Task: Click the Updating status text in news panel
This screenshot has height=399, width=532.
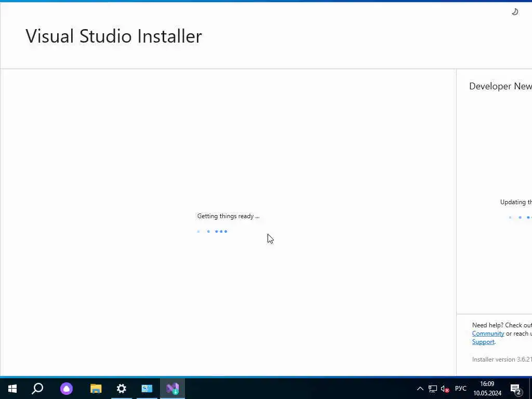Action: click(x=516, y=202)
